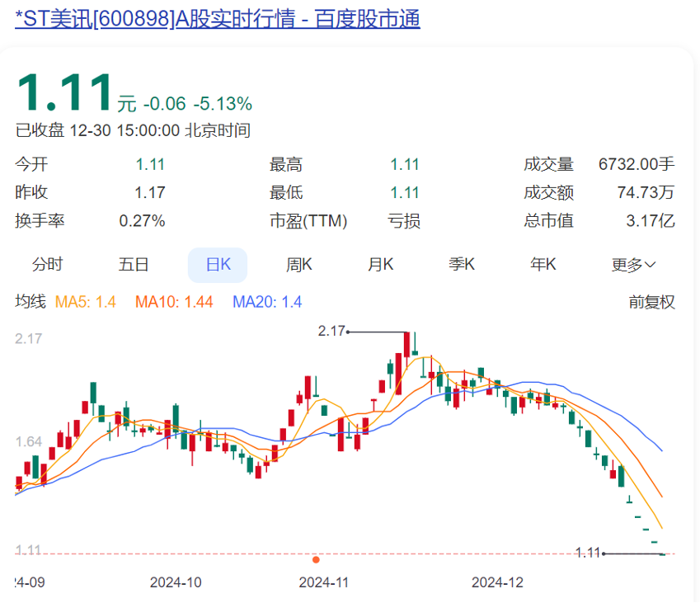The height and width of the screenshot is (603, 700).
Task: Click the -0.06 price change value
Action: pos(164,104)
